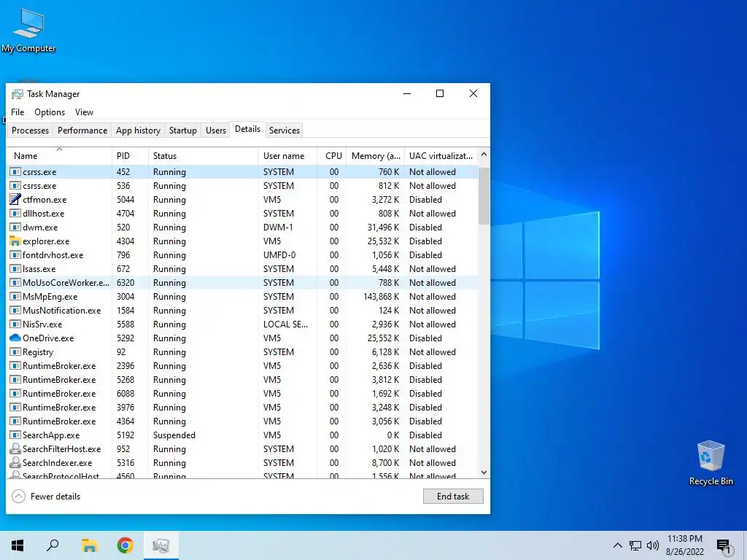The image size is (747, 560).
Task: Sort by the CPU column header
Action: pos(332,156)
